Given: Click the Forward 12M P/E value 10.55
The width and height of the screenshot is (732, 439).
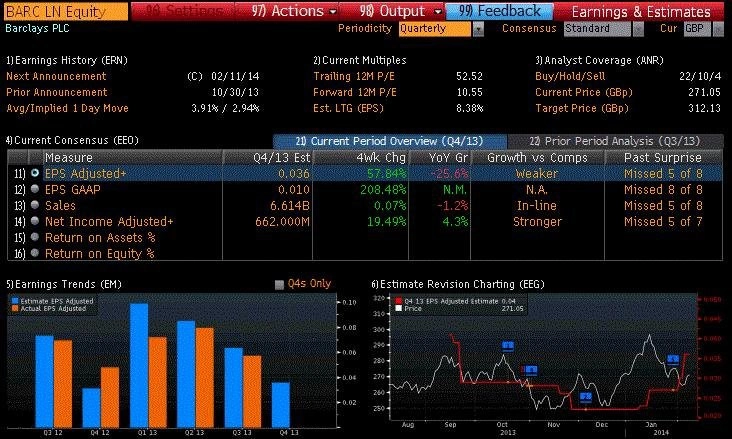Looking at the screenshot, I should tap(470, 92).
